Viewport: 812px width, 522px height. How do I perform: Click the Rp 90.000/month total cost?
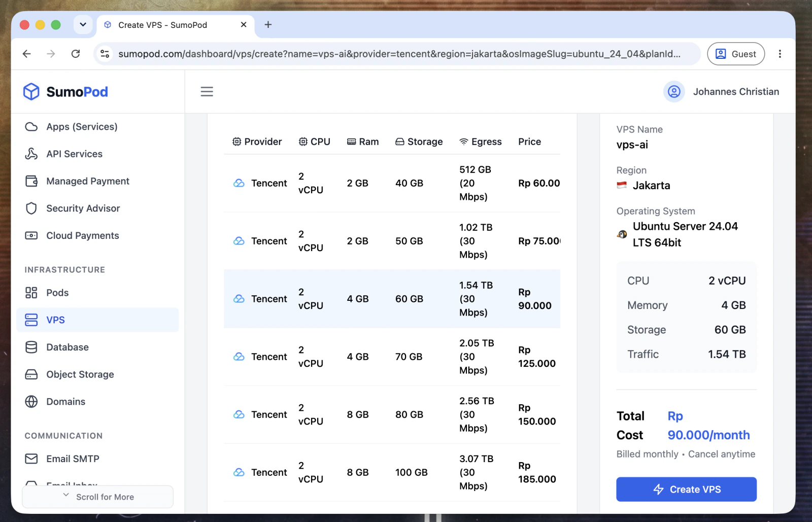(708, 425)
